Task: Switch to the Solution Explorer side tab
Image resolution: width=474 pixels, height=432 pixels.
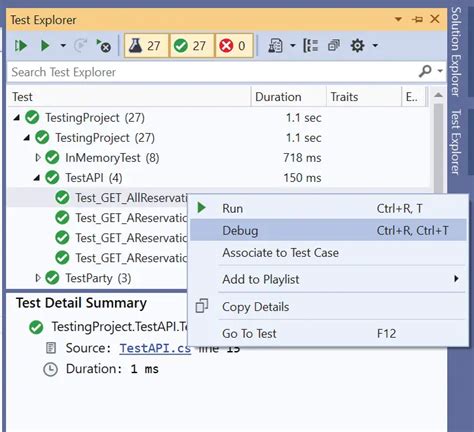Action: pyautogui.click(x=456, y=52)
